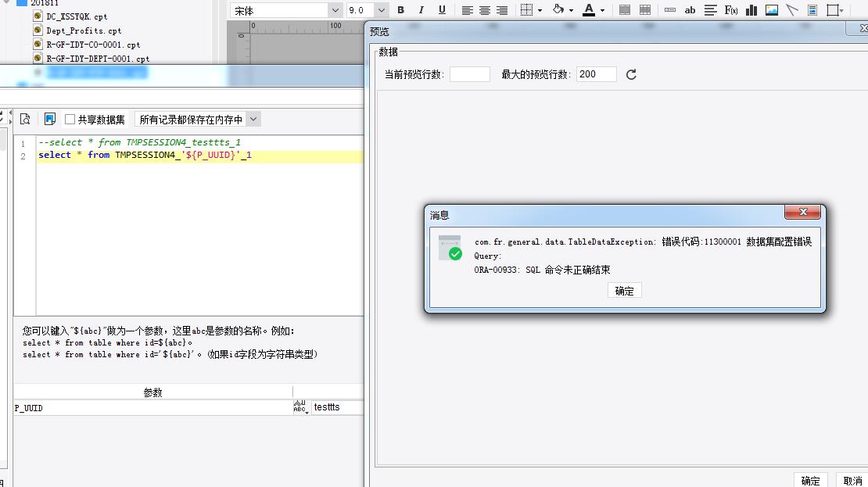Open the font size dropdown showing 9.0

tap(367, 10)
